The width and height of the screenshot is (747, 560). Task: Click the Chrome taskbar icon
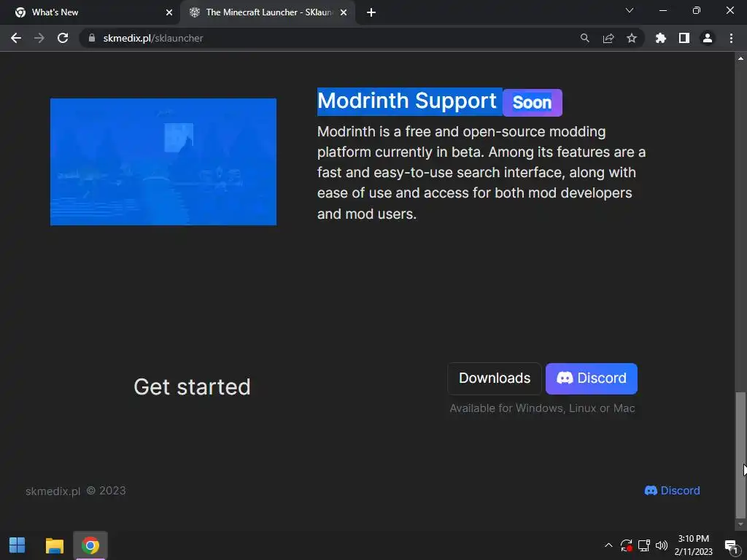[90, 545]
